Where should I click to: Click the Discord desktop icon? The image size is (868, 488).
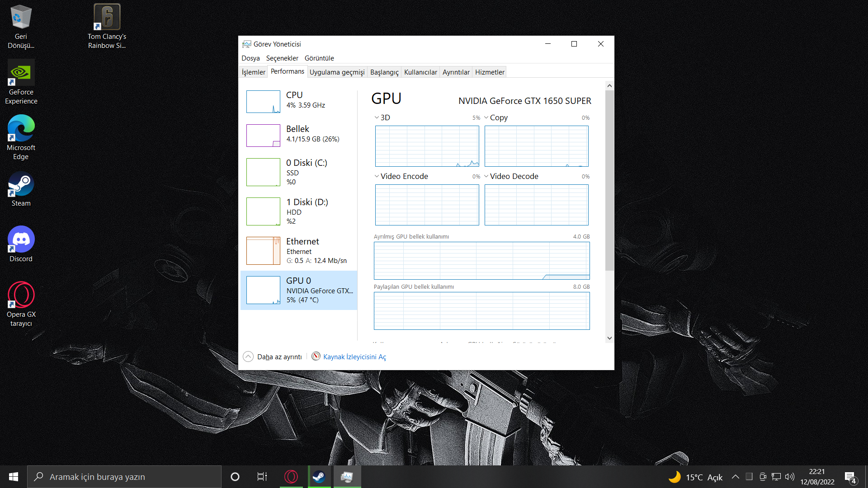(x=21, y=240)
